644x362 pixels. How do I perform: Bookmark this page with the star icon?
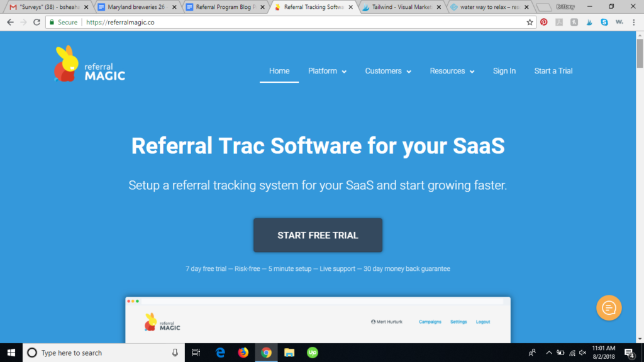(x=530, y=22)
